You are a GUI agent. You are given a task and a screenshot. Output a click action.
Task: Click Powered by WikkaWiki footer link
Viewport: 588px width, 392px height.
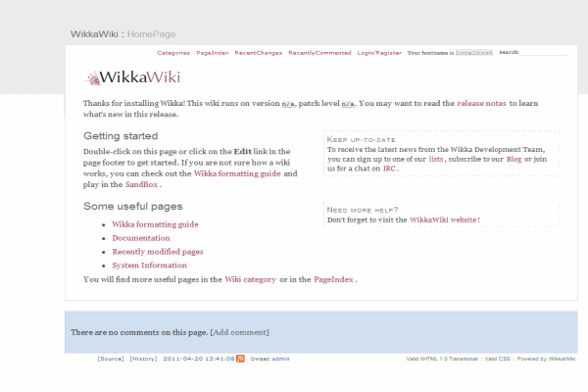546,359
